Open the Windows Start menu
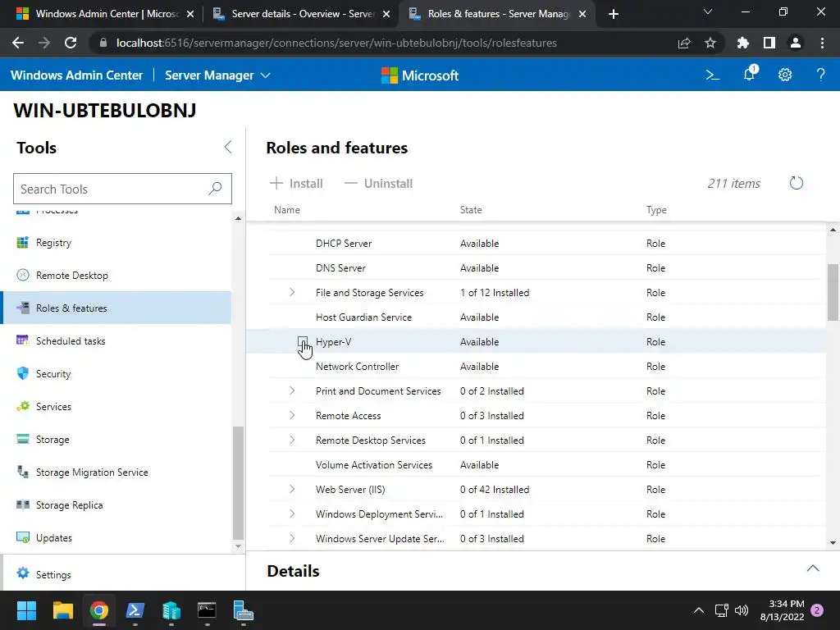 26,610
